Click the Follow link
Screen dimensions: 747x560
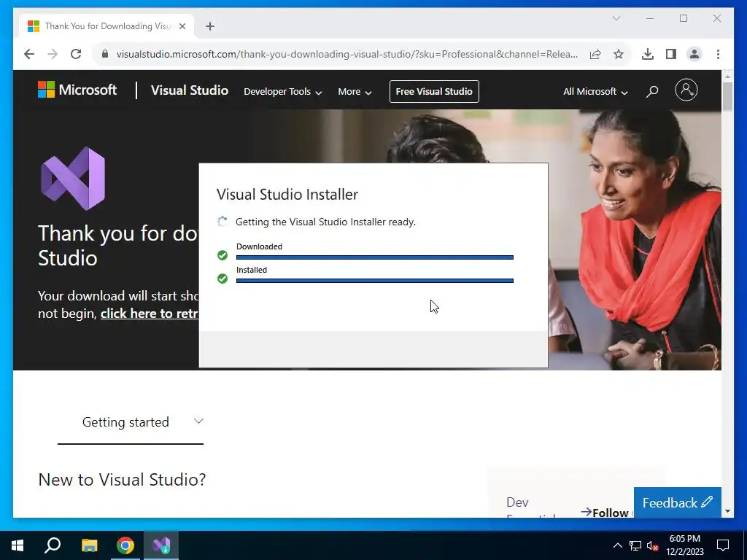(x=605, y=513)
